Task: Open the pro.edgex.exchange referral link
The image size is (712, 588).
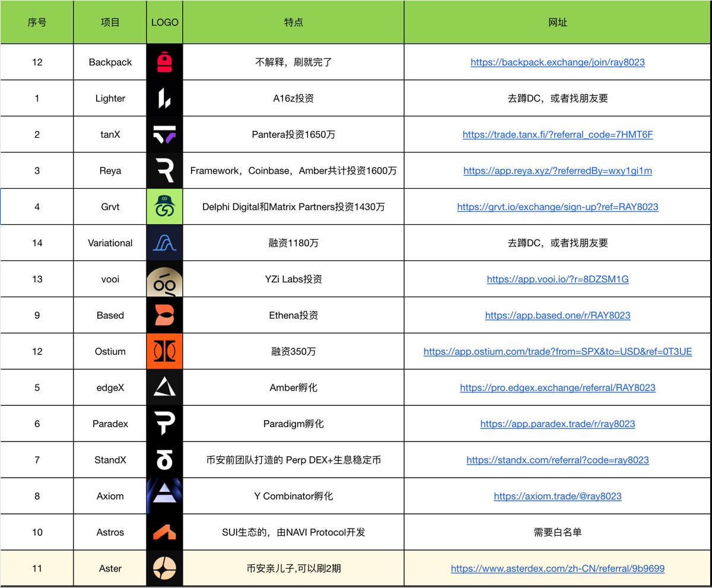Action: pos(558,388)
